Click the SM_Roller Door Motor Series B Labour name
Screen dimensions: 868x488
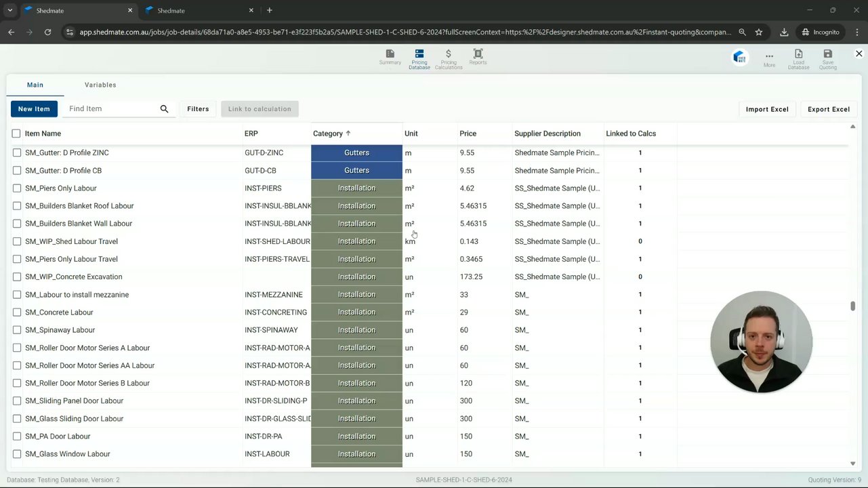pos(87,383)
